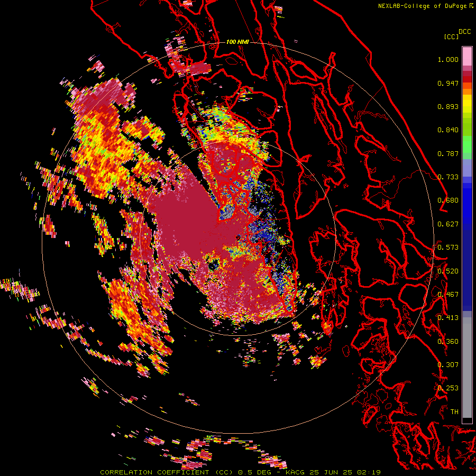Click the 02:19 timestamp in the caption
This screenshot has width=476, height=476.
(x=369, y=472)
